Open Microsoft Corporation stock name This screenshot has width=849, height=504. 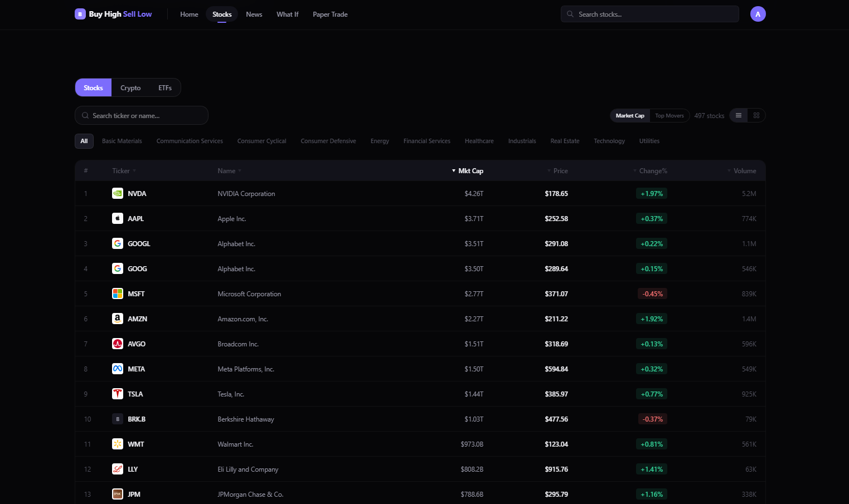pyautogui.click(x=249, y=293)
